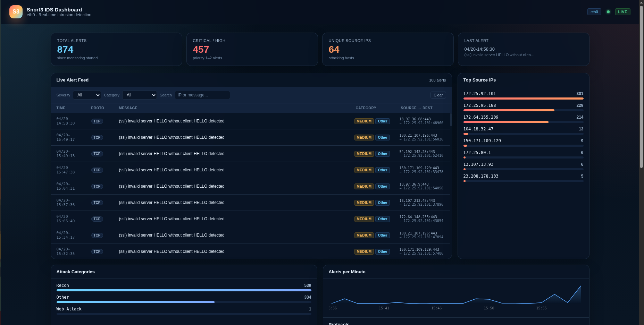Click the TCP badge on the 14:58:30 alert

pyautogui.click(x=97, y=121)
